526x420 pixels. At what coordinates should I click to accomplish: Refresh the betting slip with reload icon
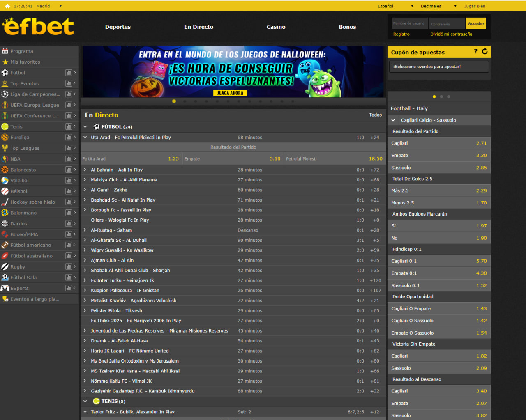(x=485, y=51)
